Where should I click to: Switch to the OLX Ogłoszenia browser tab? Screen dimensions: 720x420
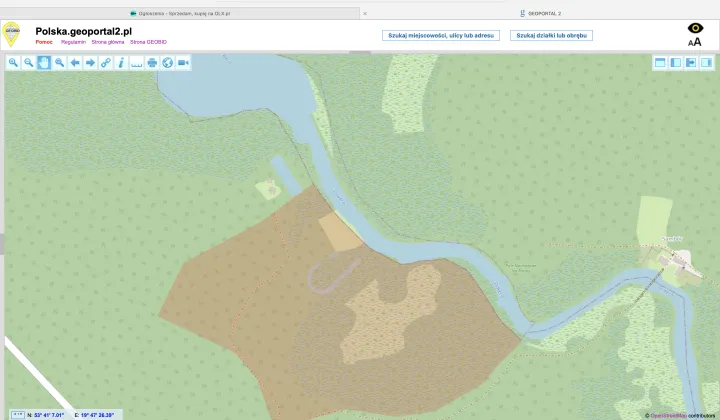pyautogui.click(x=180, y=14)
